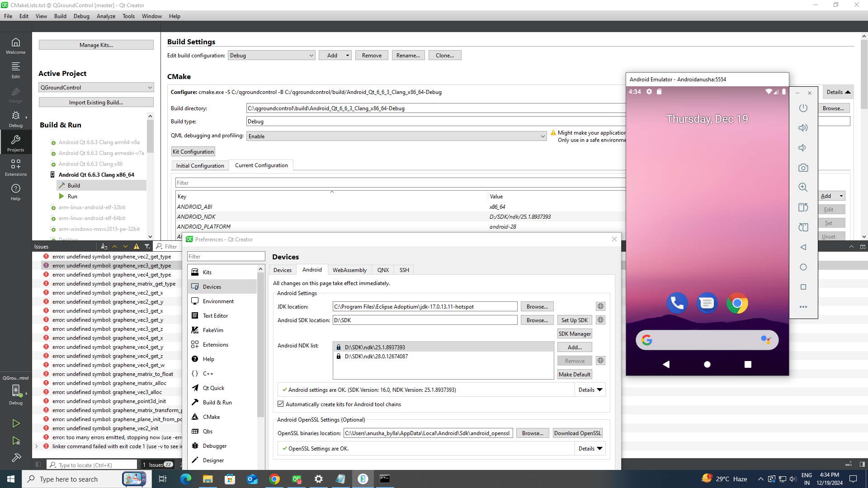This screenshot has height=488, width=868.
Task: Open Add dropdown beside CMake configuration table
Action: [x=832, y=196]
